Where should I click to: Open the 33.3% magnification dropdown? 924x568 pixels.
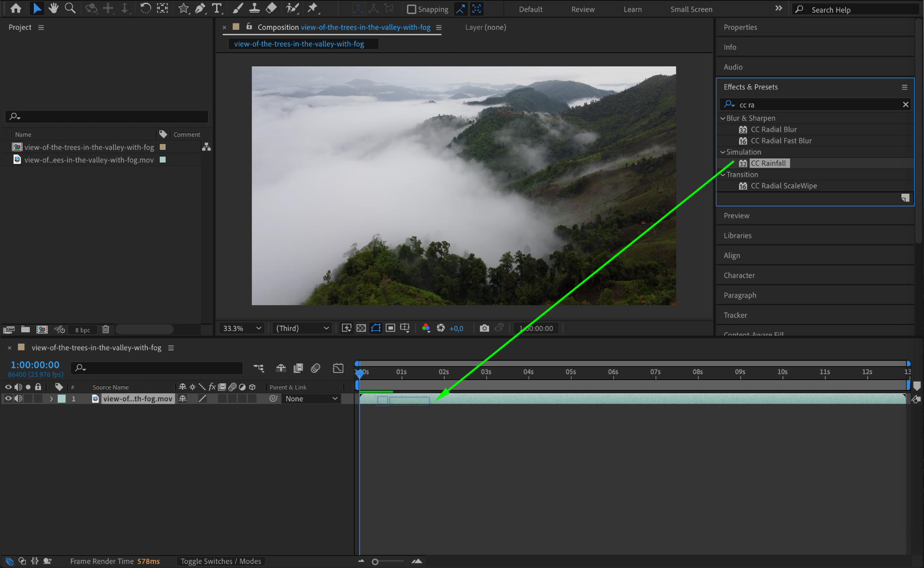(242, 328)
